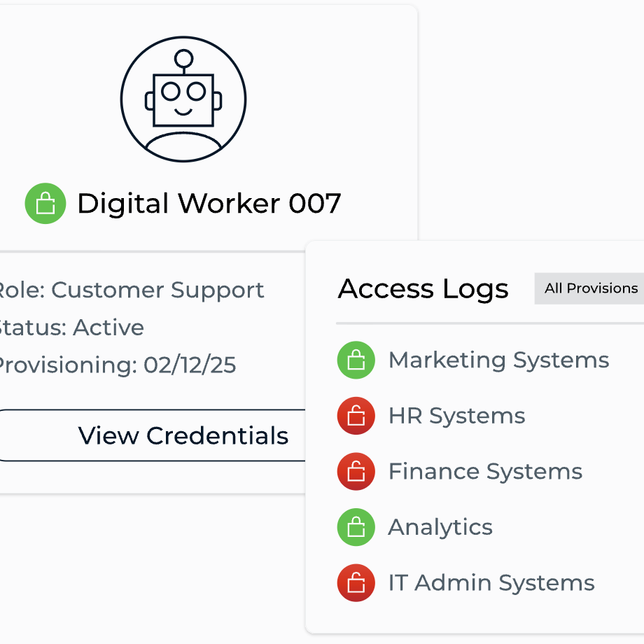Open the All Provisions filter dropdown
The width and height of the screenshot is (644, 644).
590,288
